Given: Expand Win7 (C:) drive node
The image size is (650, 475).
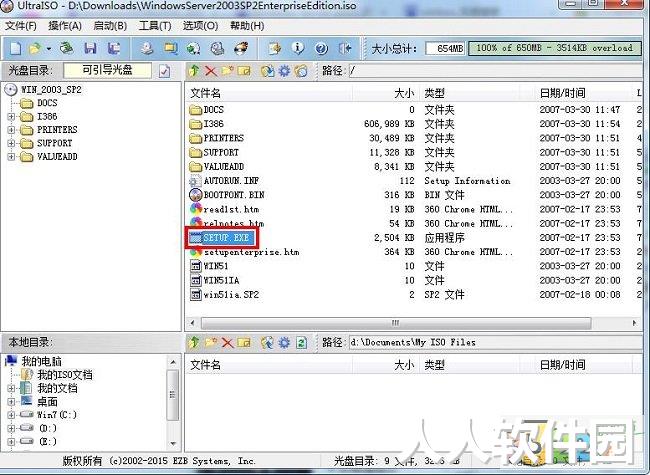Looking at the screenshot, I should [x=11, y=415].
